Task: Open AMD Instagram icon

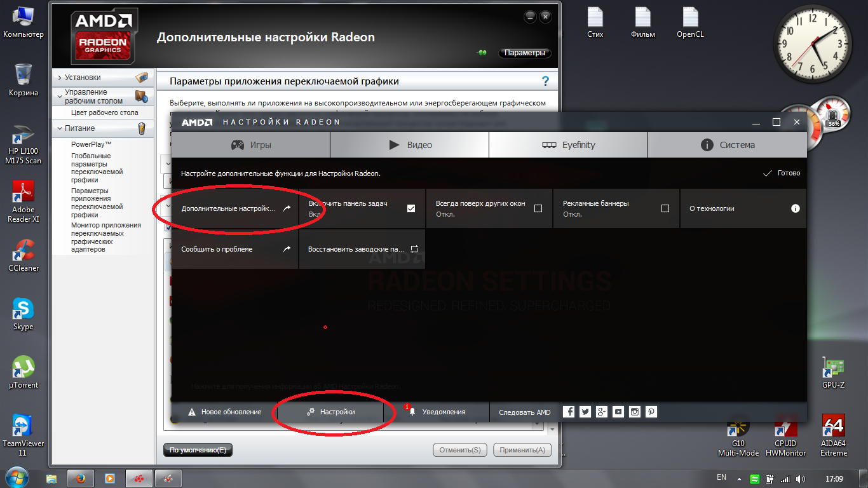Action: coord(635,412)
